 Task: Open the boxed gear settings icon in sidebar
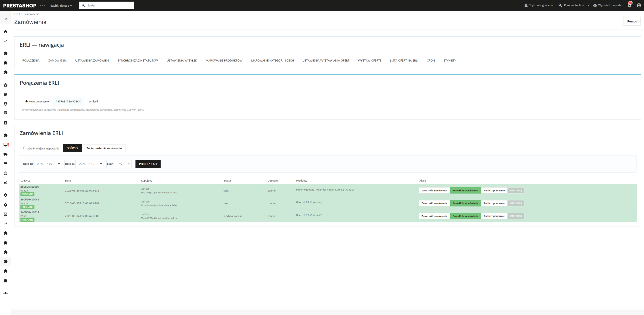click(x=5, y=214)
